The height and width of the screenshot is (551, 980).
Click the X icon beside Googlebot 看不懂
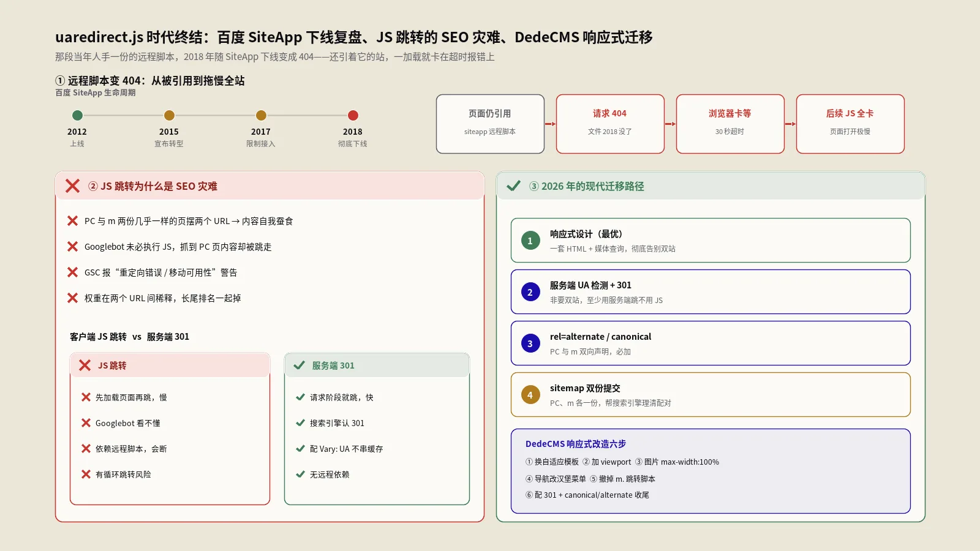point(86,423)
